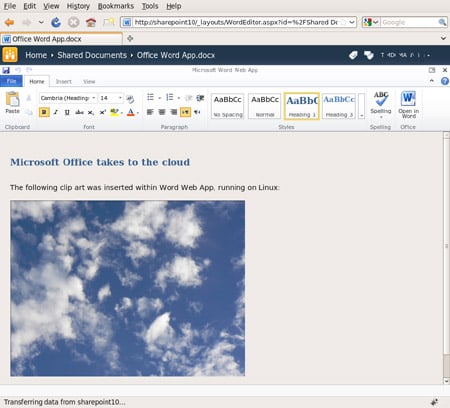Expand the Bullets style dropdown arrow

point(160,98)
